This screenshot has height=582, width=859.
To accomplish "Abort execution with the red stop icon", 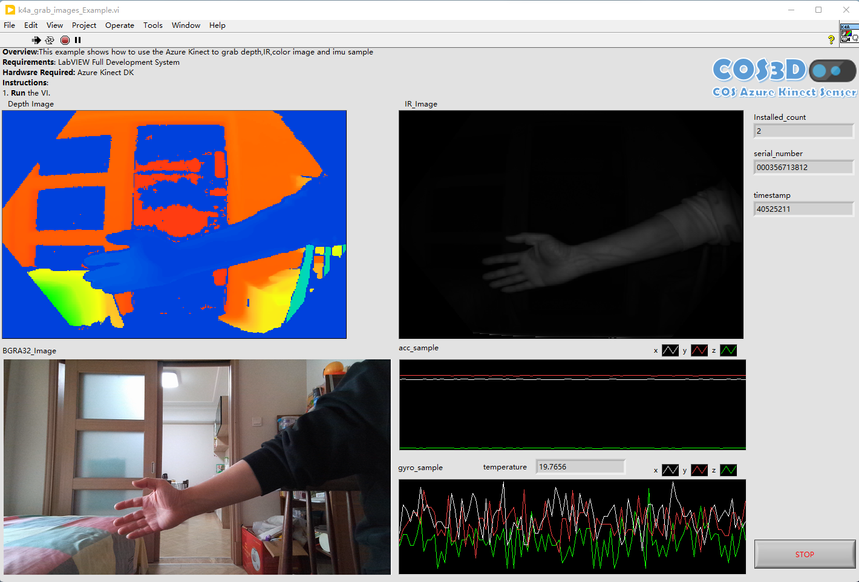I will 65,40.
